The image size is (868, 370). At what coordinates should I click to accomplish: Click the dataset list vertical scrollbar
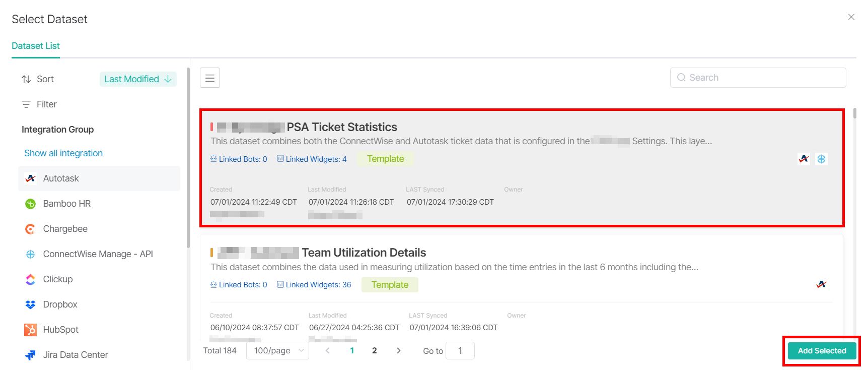tap(854, 113)
